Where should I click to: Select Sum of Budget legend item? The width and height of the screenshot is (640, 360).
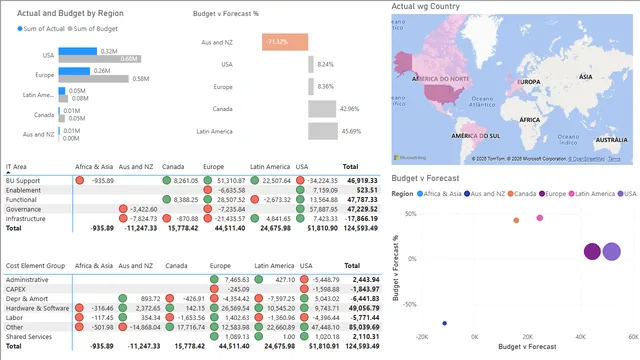click(93, 29)
